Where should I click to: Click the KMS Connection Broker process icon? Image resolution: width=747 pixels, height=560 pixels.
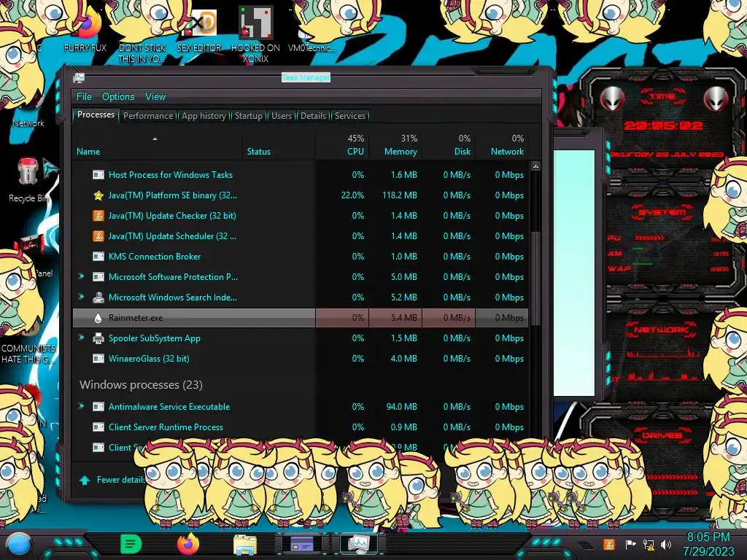pos(98,257)
